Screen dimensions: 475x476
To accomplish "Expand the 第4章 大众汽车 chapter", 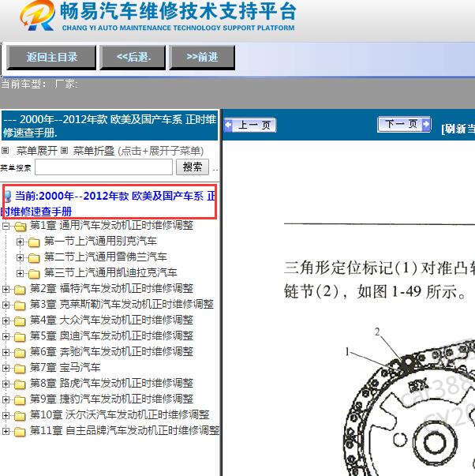I will [6, 320].
